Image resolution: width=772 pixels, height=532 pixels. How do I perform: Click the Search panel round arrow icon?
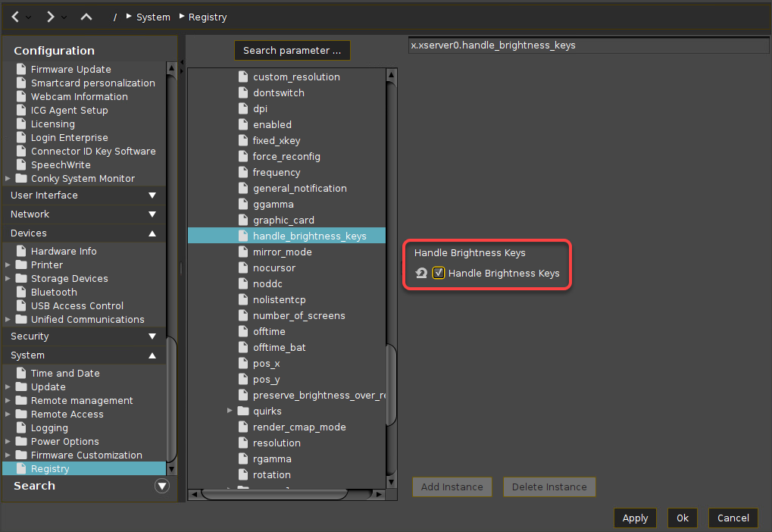coord(162,486)
